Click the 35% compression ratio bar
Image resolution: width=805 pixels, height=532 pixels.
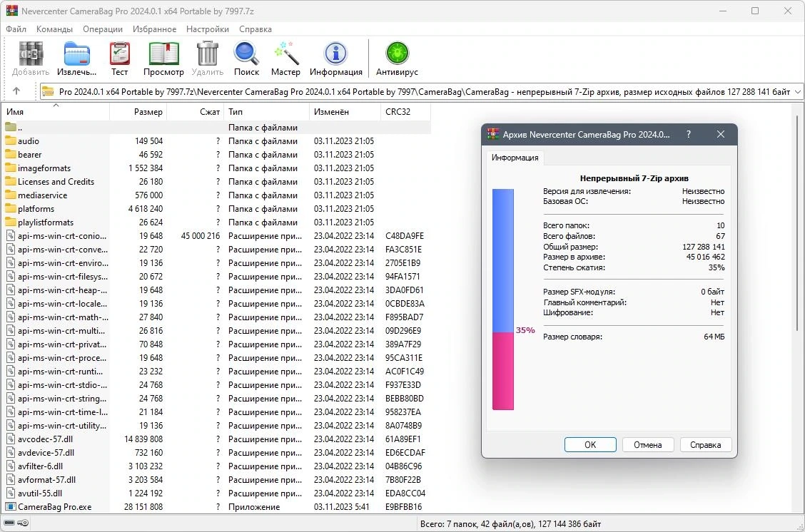(503, 300)
